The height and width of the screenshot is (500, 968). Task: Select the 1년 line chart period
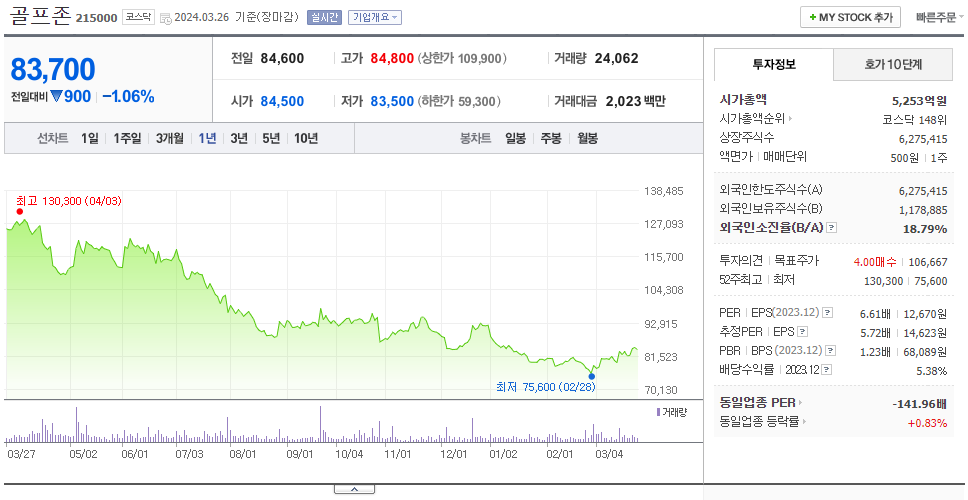pos(207,138)
